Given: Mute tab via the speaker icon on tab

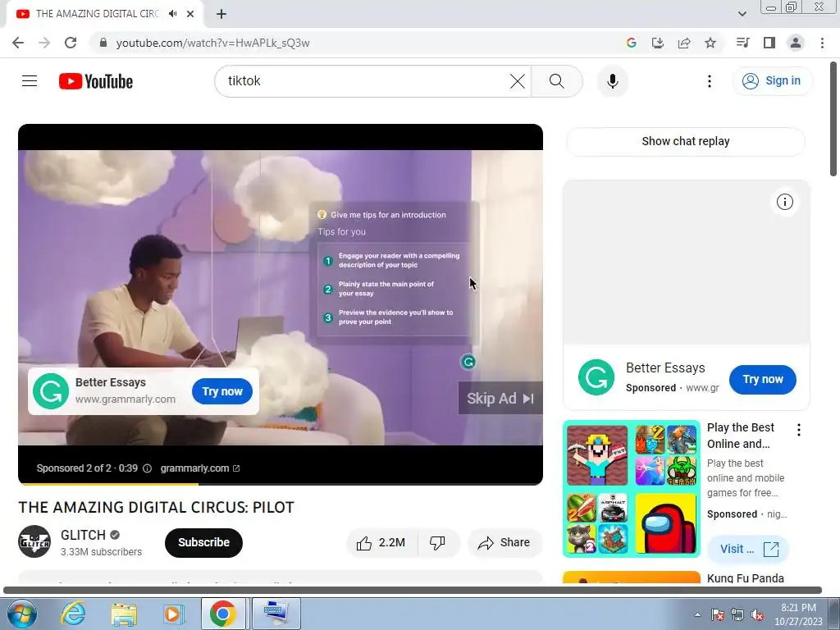Looking at the screenshot, I should [x=172, y=14].
